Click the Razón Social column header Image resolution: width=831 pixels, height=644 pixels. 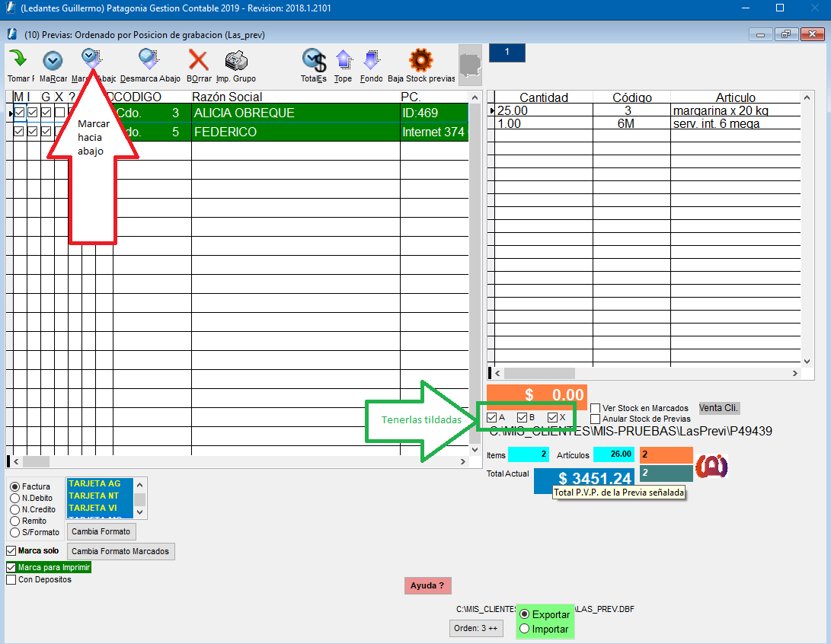296,97
